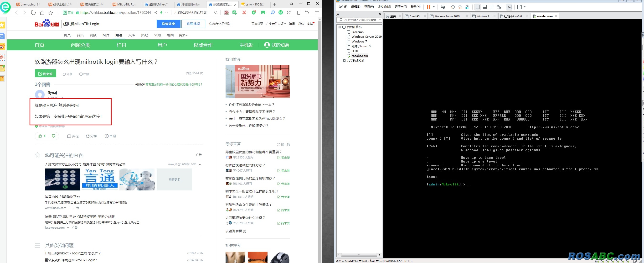This screenshot has width=644, height=263.
Task: Click the lightning speed mode icon
Action: [161, 12]
